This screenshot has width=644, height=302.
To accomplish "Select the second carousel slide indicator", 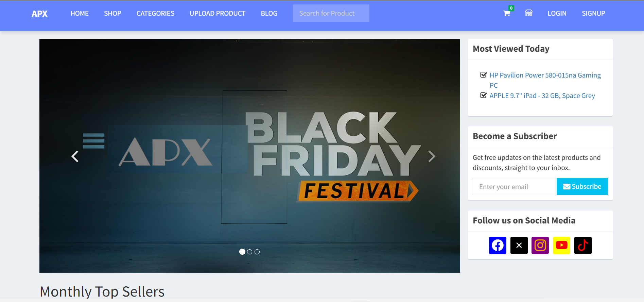I will click(x=250, y=252).
